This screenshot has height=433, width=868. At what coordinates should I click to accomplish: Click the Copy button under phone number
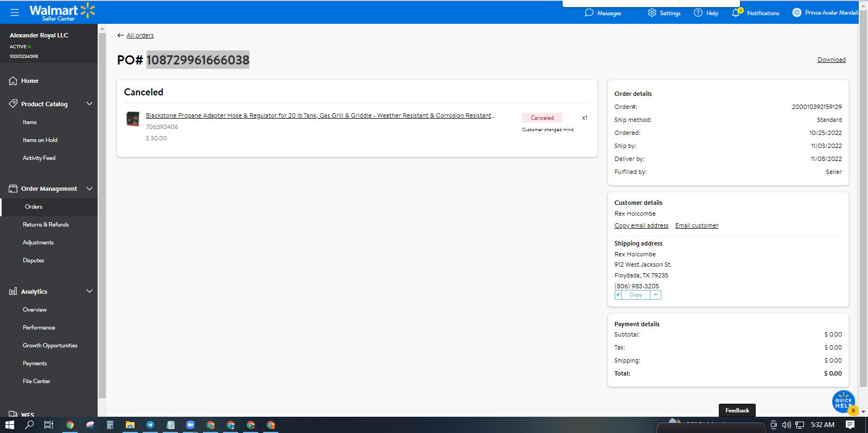[636, 295]
